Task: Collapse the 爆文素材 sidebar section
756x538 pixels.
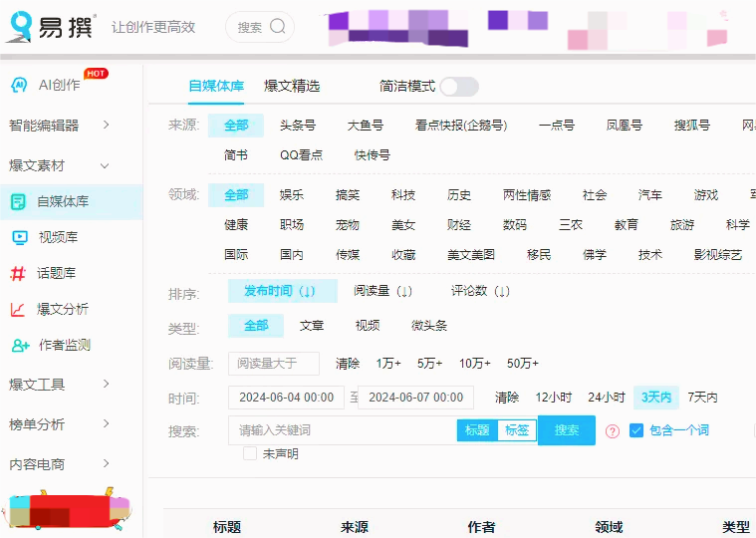Action: click(x=106, y=165)
